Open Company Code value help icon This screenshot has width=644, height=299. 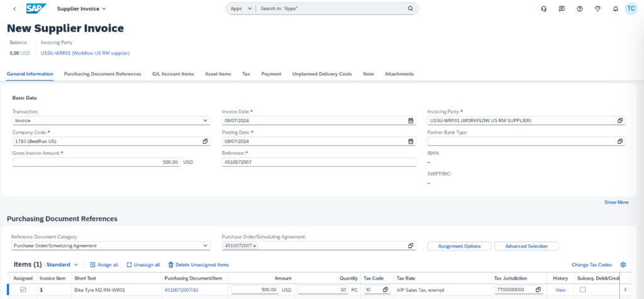pos(205,142)
